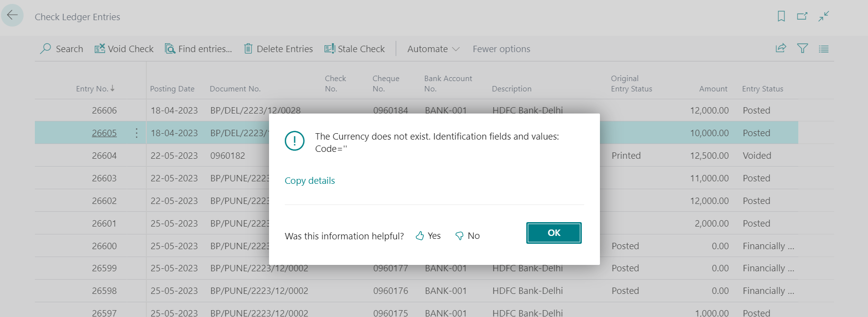Select the Void Check tool
This screenshot has height=317, width=868.
(x=124, y=49)
